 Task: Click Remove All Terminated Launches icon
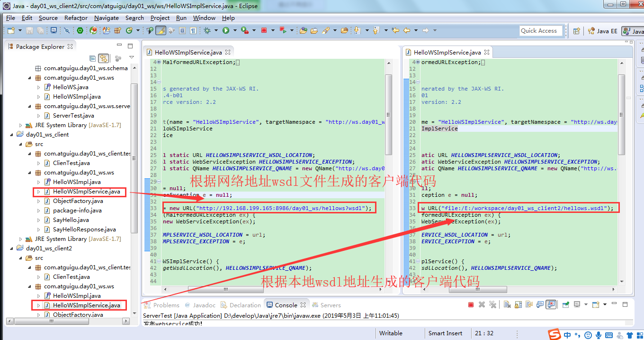493,304
